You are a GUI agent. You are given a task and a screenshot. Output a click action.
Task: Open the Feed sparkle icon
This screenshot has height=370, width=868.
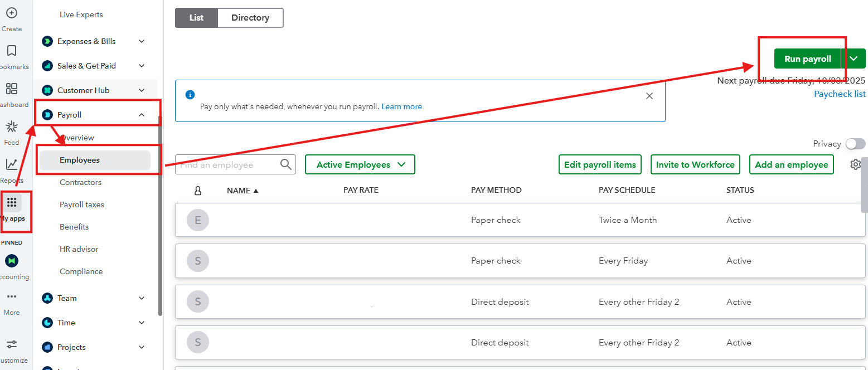click(x=12, y=127)
